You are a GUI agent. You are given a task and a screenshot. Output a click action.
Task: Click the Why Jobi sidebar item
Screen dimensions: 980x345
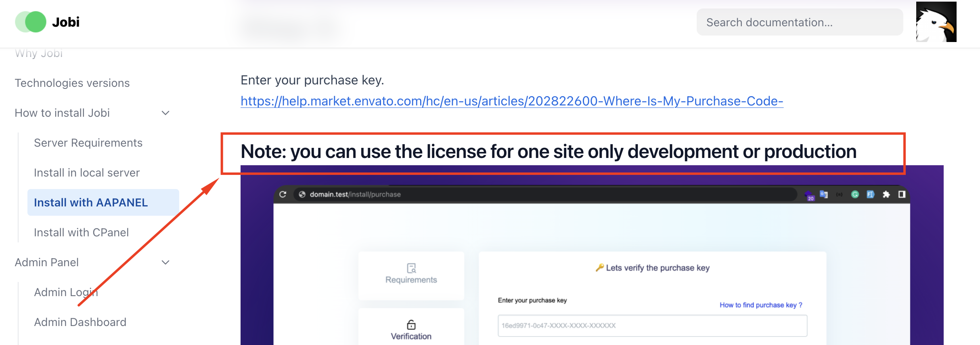(x=39, y=53)
